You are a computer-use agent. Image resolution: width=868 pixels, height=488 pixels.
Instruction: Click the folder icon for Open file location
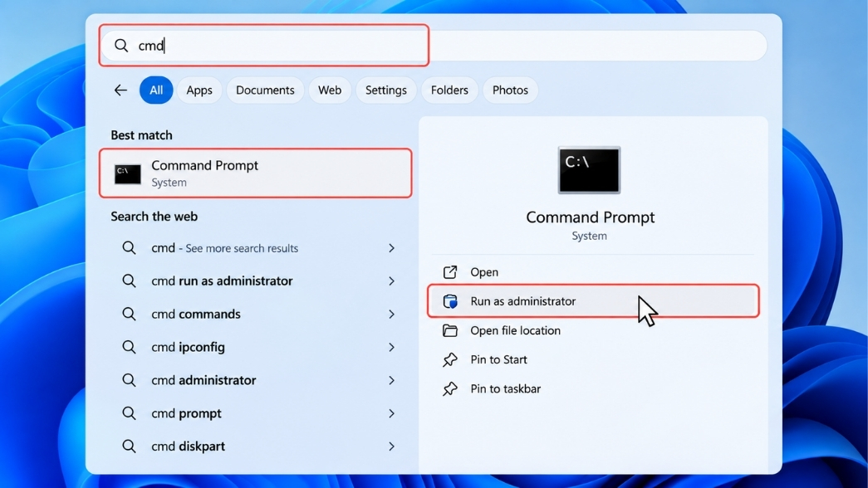[450, 331]
